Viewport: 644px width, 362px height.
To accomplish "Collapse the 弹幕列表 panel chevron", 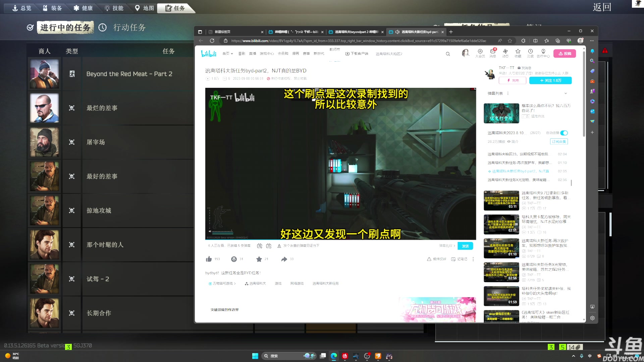I will tap(566, 93).
